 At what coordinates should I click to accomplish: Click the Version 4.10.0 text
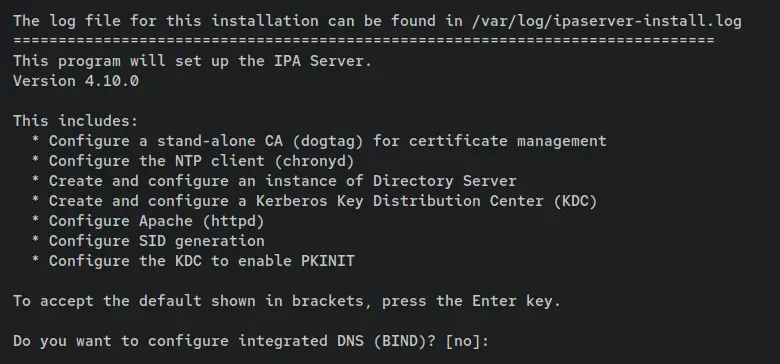(76, 81)
